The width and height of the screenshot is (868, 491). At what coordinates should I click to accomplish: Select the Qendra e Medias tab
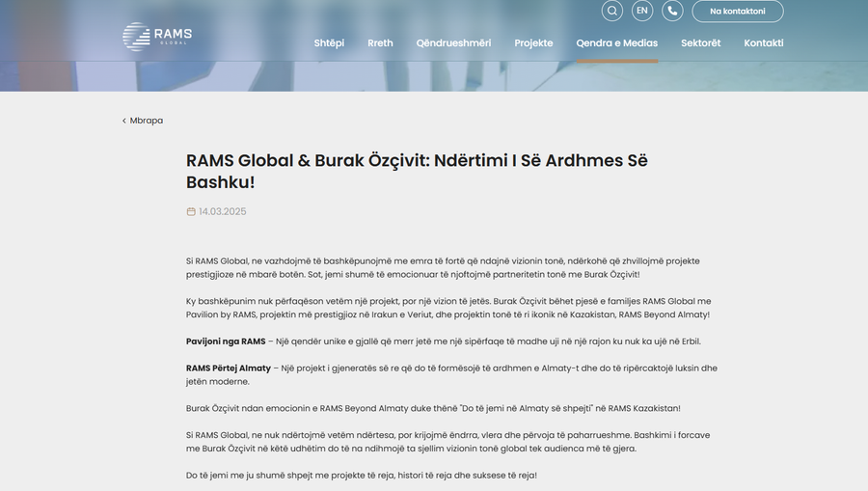tap(616, 43)
